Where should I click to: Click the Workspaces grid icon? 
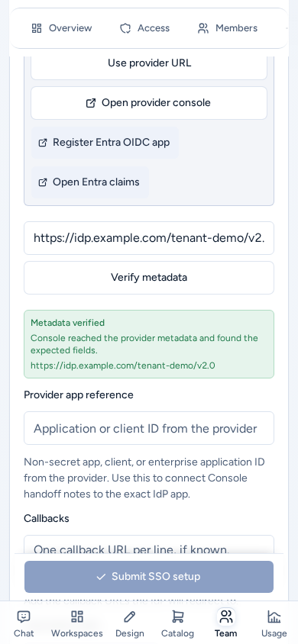pos(77,617)
